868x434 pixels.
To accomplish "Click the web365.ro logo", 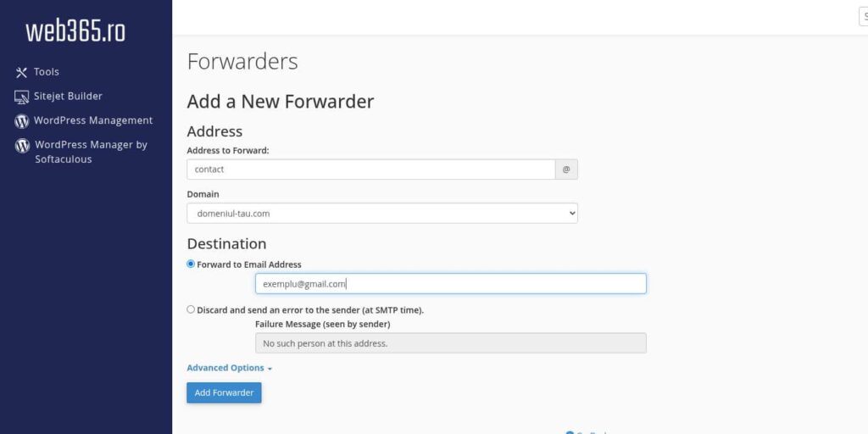I will click(x=75, y=31).
